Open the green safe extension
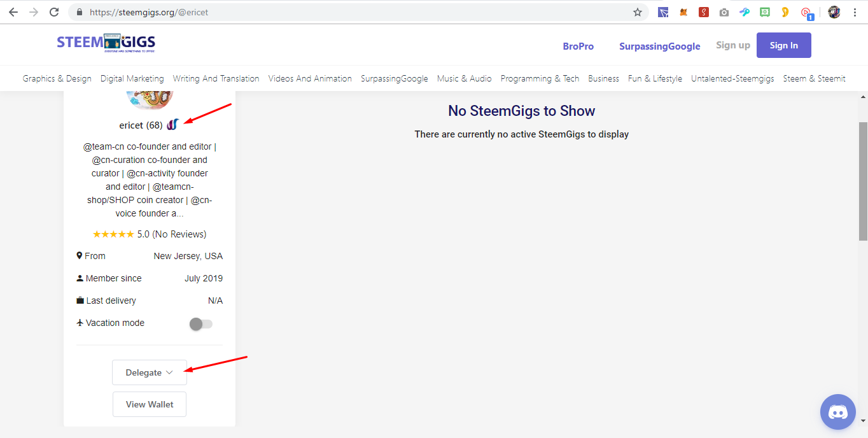 765,12
